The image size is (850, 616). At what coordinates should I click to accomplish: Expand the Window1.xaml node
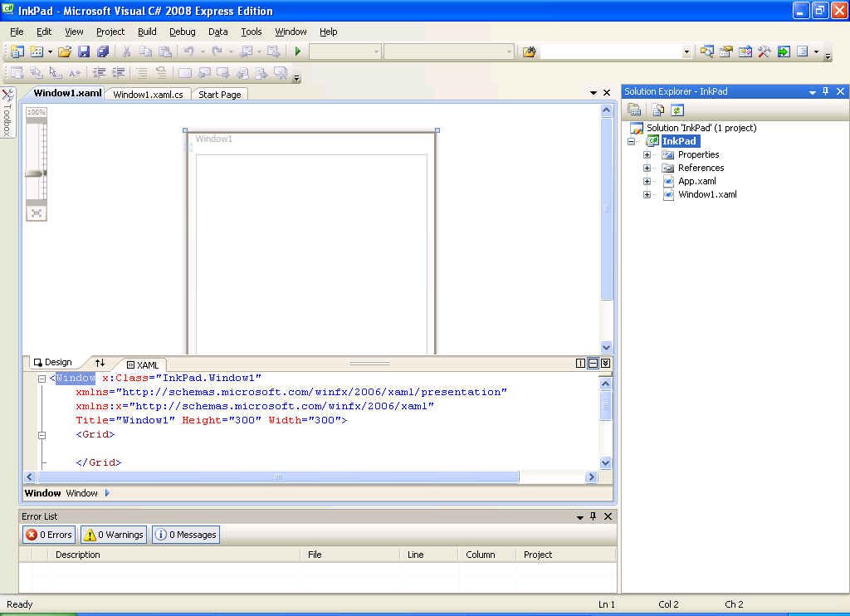647,194
